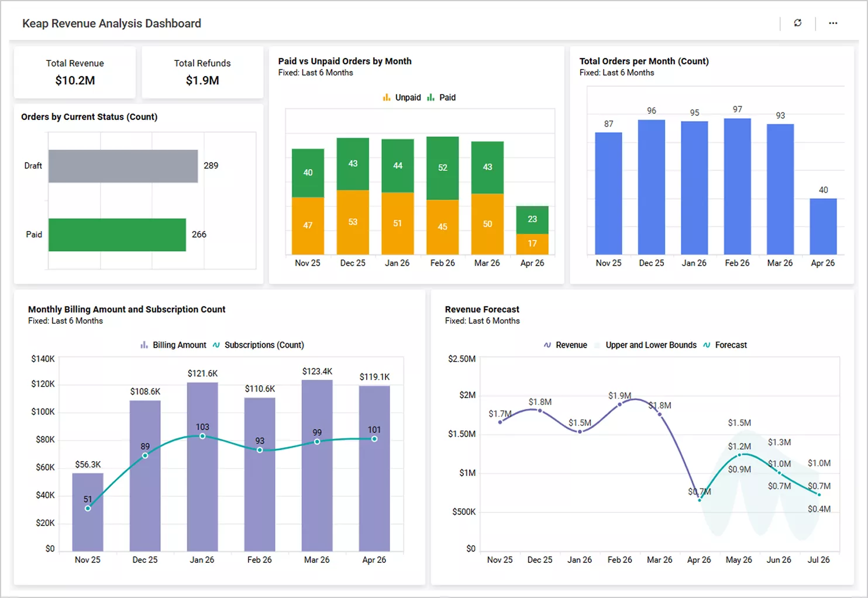This screenshot has width=868, height=598.
Task: Click the gray Draft status bar
Action: [123, 166]
